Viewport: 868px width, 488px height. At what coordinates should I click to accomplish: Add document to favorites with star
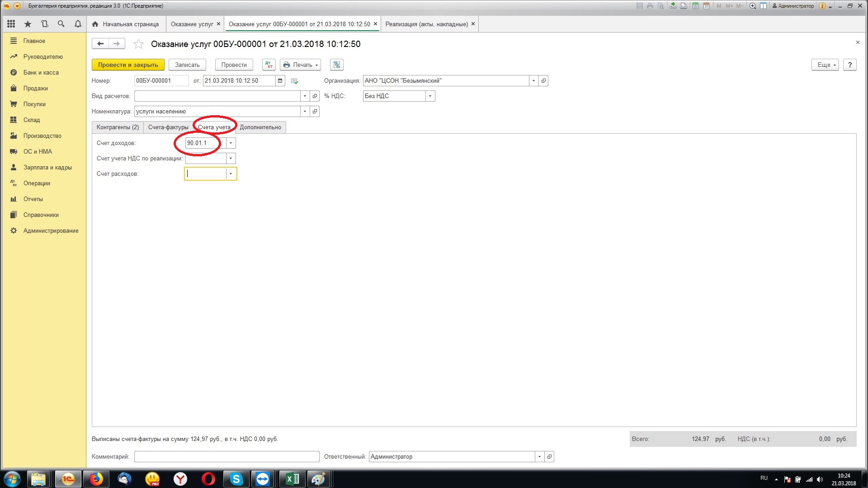(x=138, y=44)
